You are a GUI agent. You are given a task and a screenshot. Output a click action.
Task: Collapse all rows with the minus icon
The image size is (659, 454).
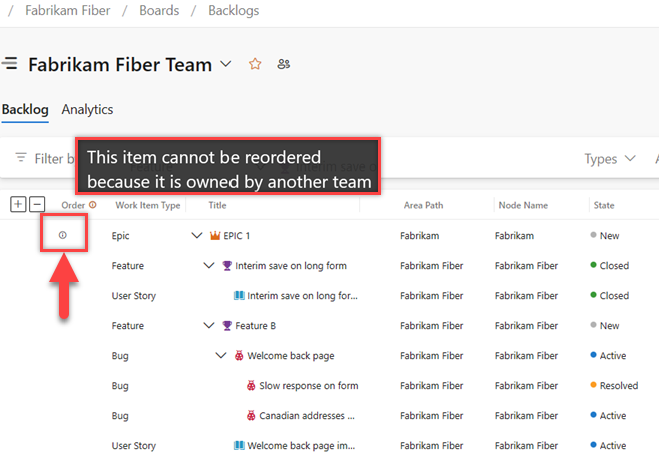(x=37, y=204)
